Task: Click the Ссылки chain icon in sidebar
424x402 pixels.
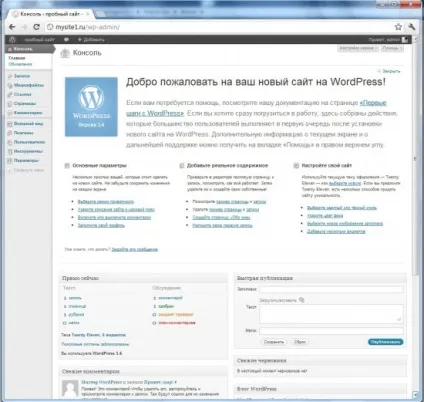Action: pos(10,94)
